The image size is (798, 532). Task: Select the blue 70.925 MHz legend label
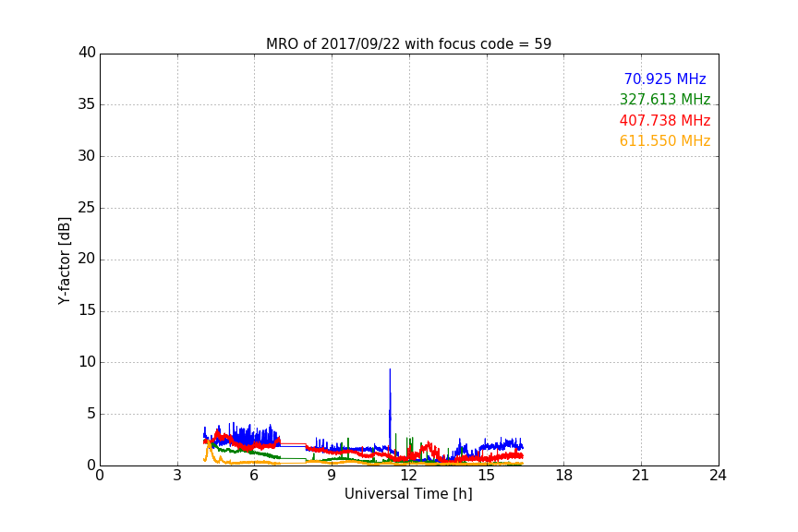[665, 79]
